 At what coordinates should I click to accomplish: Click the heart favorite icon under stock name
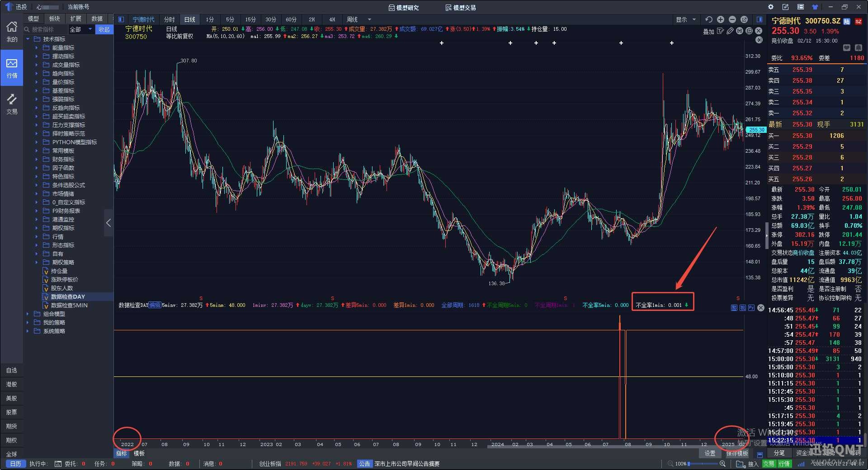click(847, 48)
